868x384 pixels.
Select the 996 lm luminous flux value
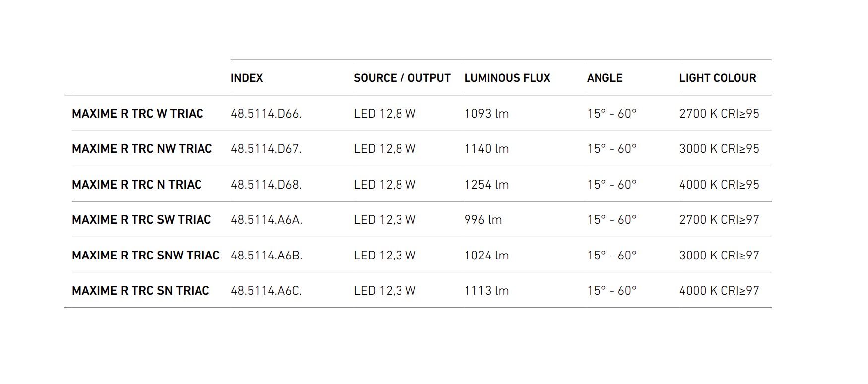coord(483,220)
